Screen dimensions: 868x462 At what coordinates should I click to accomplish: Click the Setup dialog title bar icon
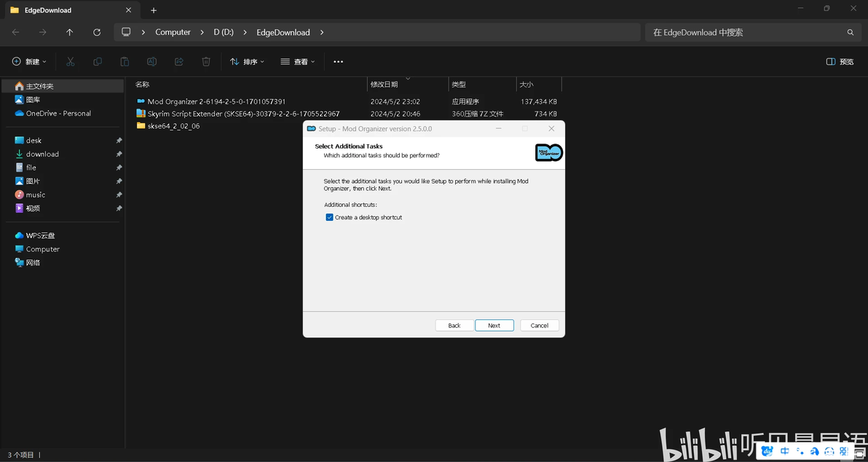[312, 128]
